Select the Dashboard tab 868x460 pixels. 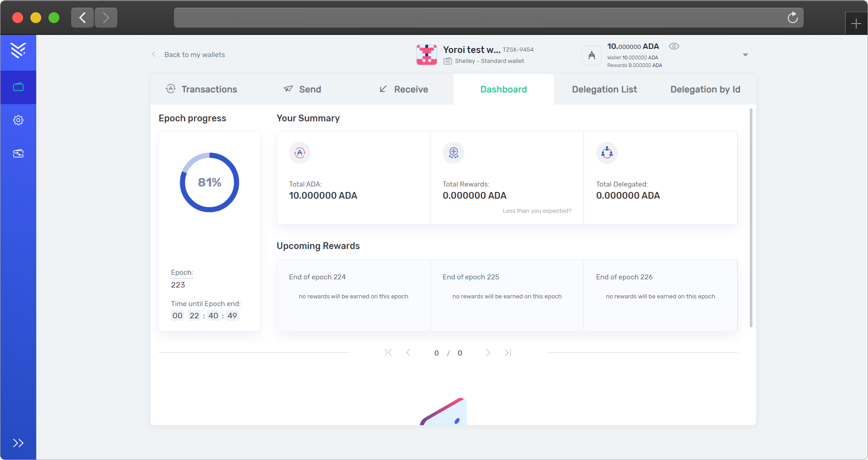504,89
